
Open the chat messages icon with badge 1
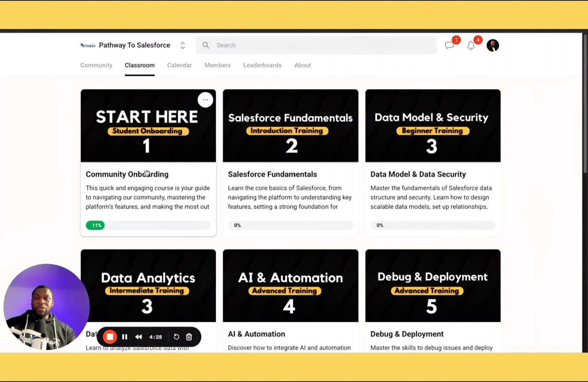click(x=450, y=45)
